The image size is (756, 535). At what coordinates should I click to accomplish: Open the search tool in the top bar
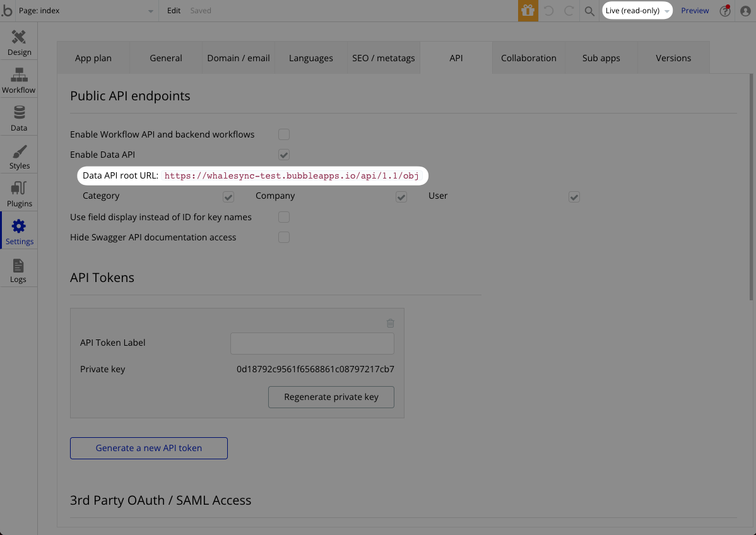click(589, 11)
